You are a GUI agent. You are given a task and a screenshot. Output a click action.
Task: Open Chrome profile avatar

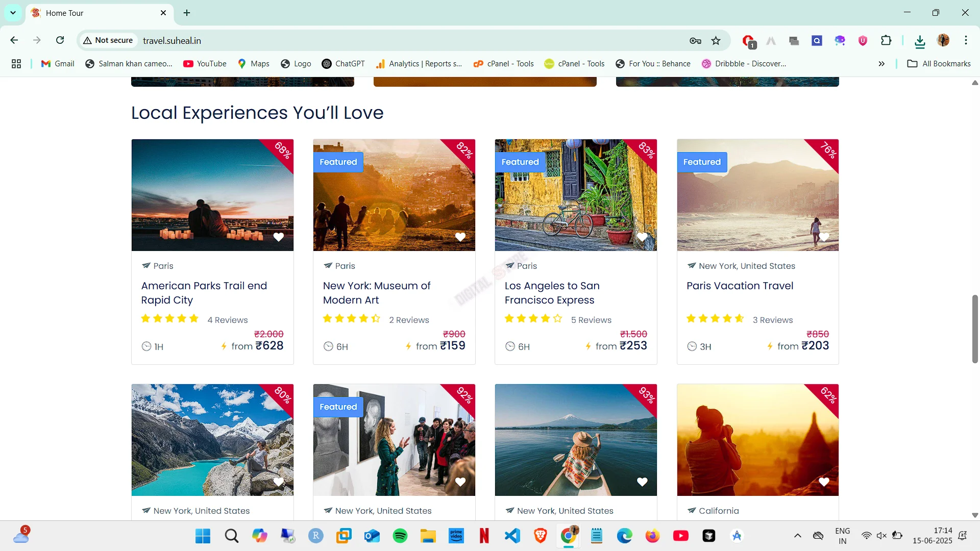click(943, 40)
